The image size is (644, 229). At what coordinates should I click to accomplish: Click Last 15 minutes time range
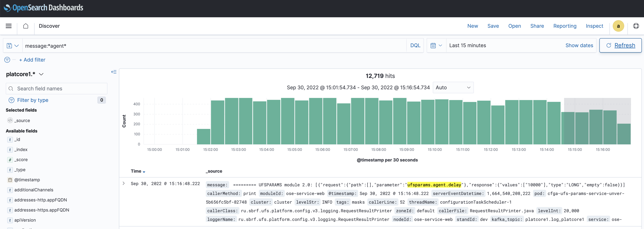pyautogui.click(x=468, y=45)
